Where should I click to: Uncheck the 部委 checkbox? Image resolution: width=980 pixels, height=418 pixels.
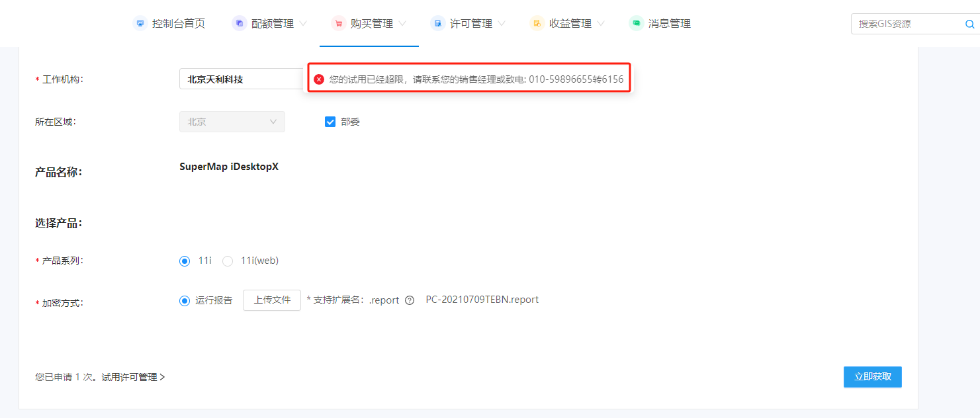coord(330,122)
